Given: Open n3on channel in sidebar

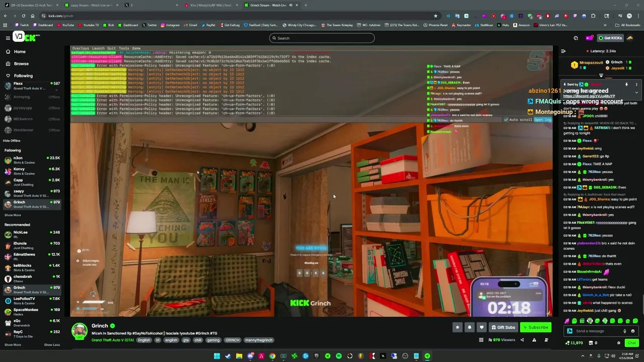Looking at the screenshot, I should 31,160.
